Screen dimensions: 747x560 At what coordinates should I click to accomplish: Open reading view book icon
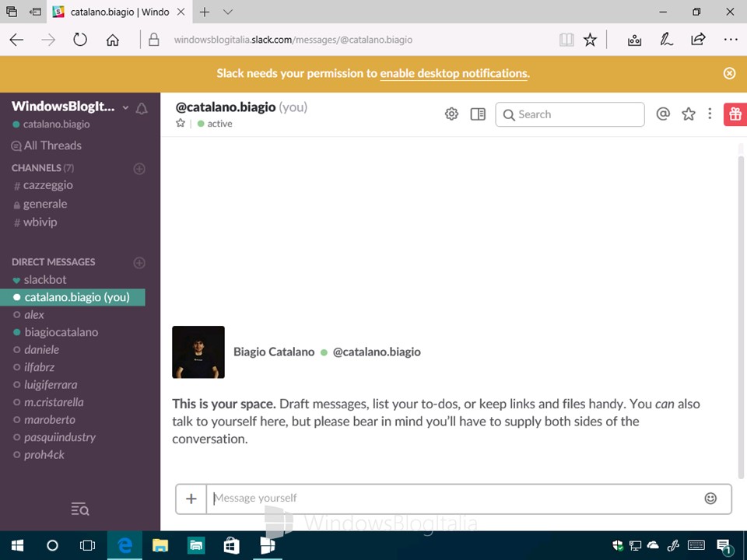566,40
